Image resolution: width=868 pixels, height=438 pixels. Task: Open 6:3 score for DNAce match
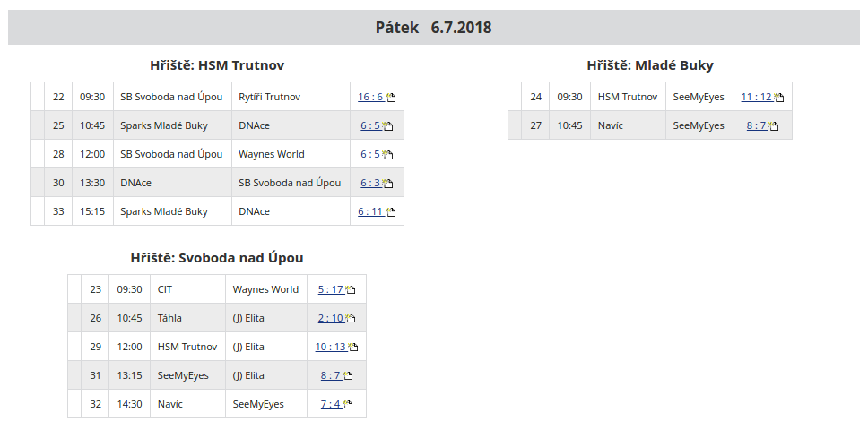[371, 183]
